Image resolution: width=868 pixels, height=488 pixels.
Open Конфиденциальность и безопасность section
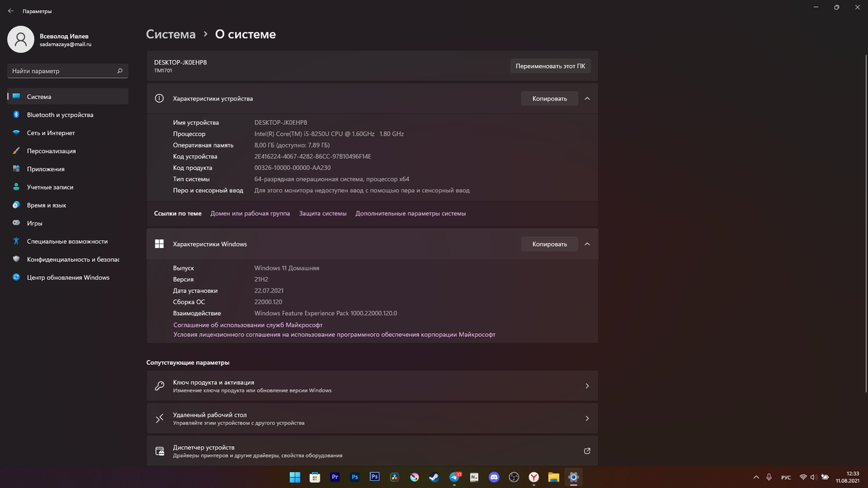tap(67, 259)
